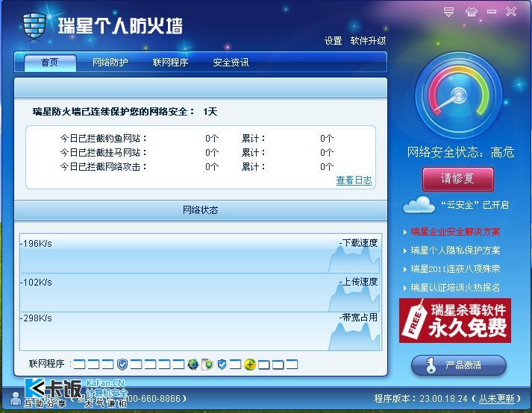
Task: Open 瑞星个人隐私保护方案 link
Action: 455,250
